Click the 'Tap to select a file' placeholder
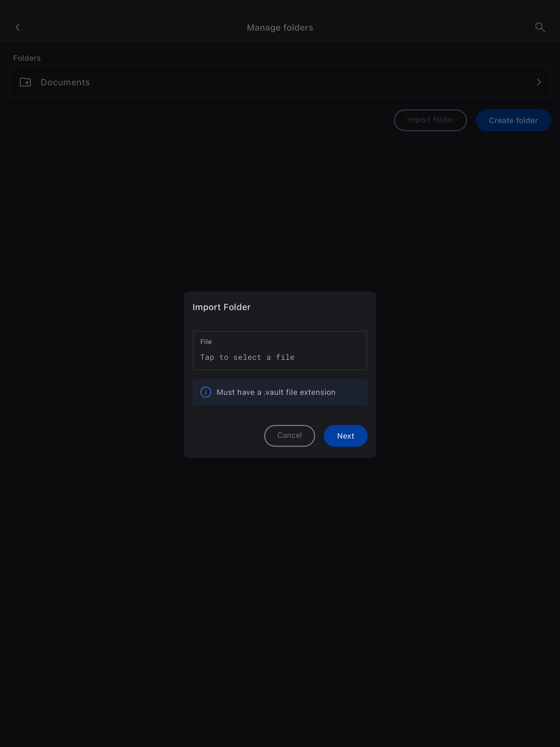The height and width of the screenshot is (747, 560). tap(247, 357)
